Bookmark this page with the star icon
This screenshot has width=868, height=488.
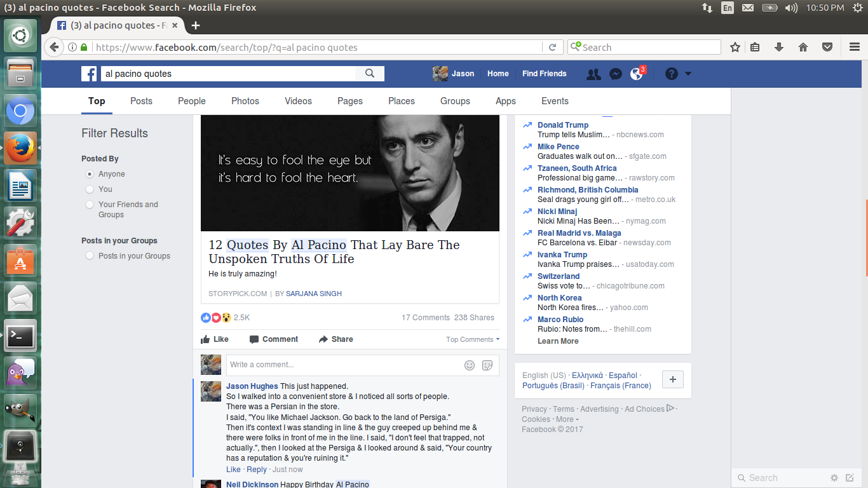tap(735, 47)
